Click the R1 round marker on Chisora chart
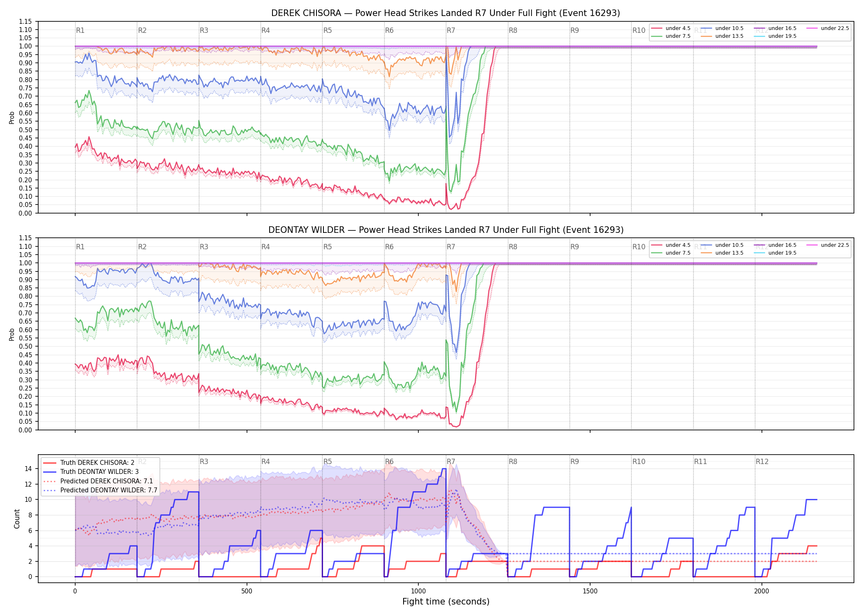This screenshot has height=616, width=863. click(x=80, y=30)
